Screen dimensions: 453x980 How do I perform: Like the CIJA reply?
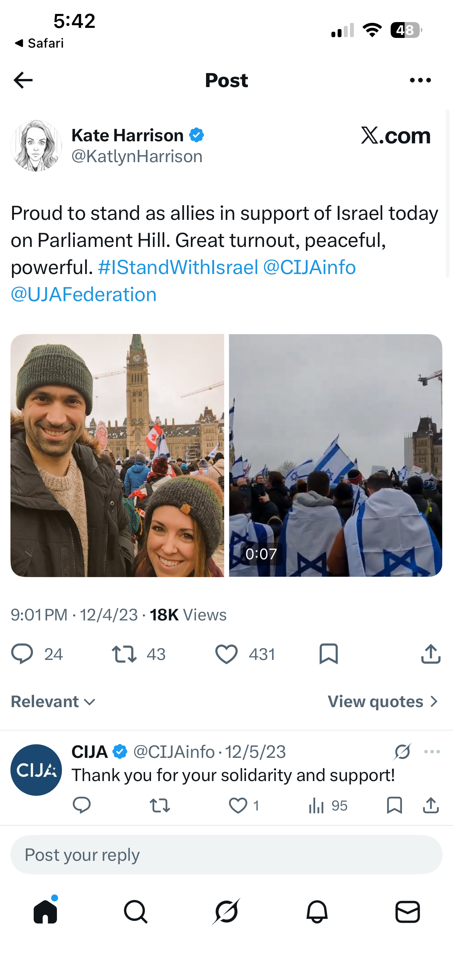(238, 805)
